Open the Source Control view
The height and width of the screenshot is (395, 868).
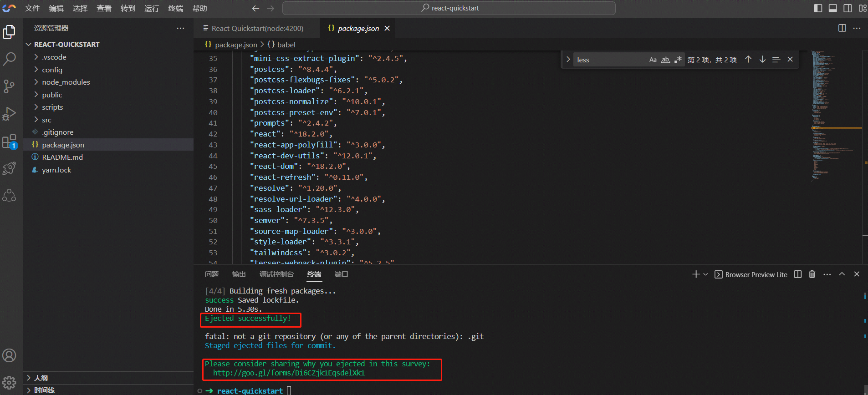(x=9, y=86)
